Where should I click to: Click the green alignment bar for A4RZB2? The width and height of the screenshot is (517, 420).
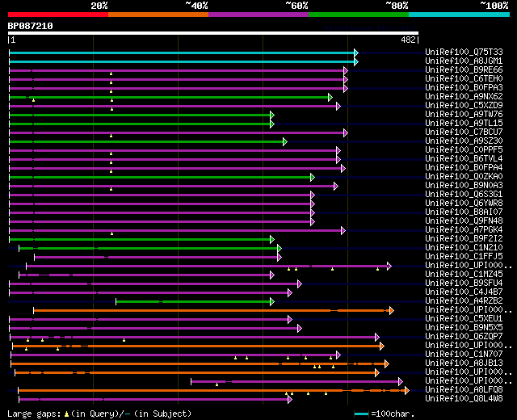click(193, 301)
